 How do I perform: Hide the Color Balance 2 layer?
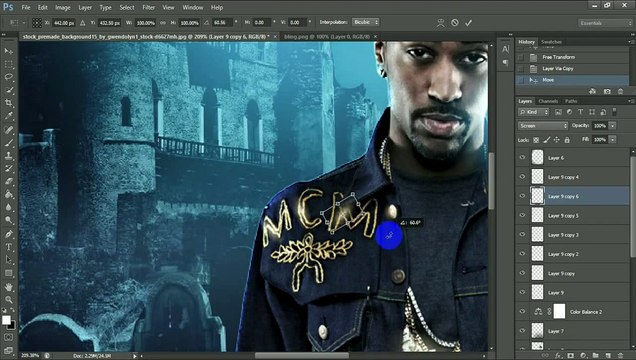(522, 311)
